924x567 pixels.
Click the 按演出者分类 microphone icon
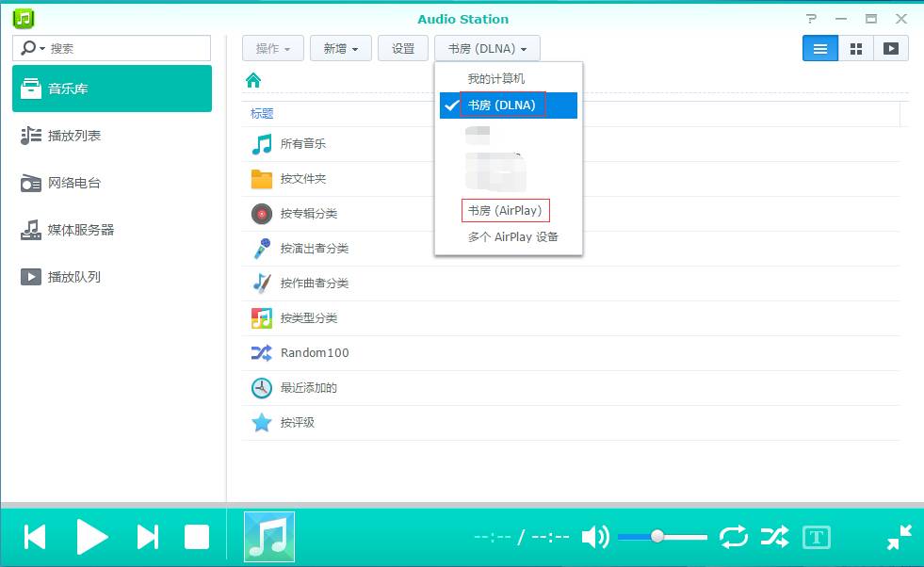click(x=262, y=248)
